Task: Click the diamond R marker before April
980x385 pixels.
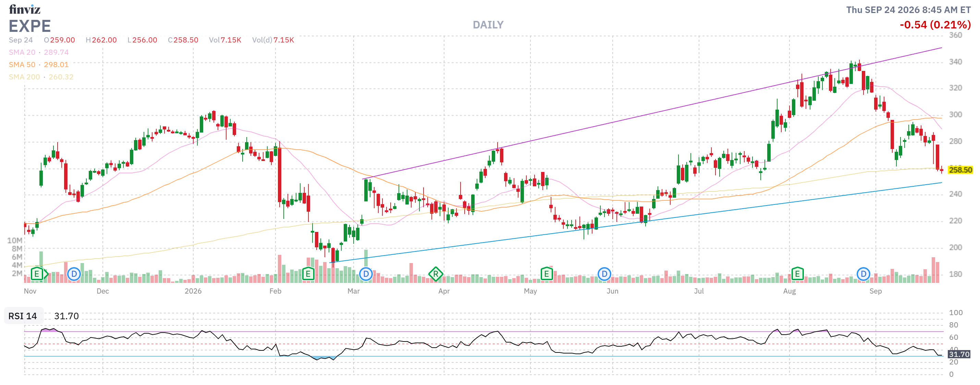Action: tap(436, 274)
